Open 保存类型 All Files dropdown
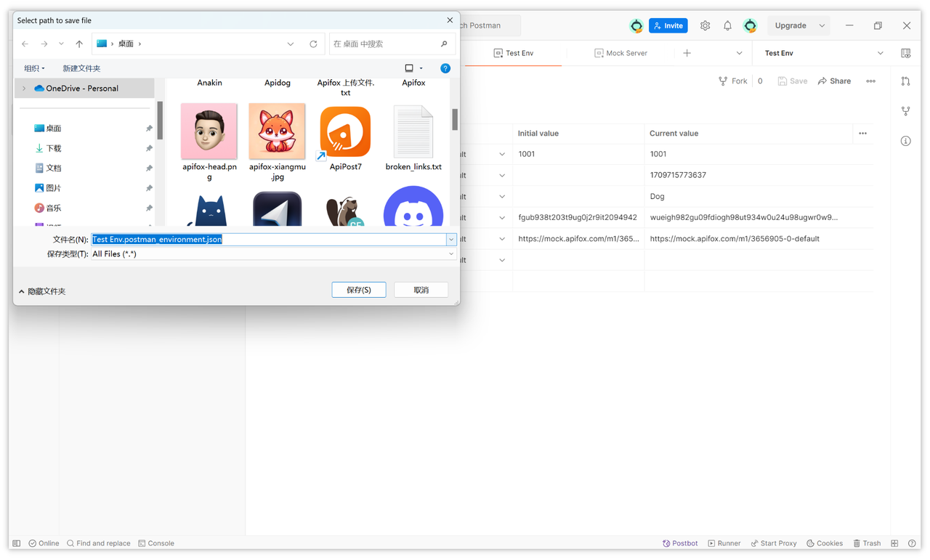This screenshot has width=930, height=560. pyautogui.click(x=273, y=254)
